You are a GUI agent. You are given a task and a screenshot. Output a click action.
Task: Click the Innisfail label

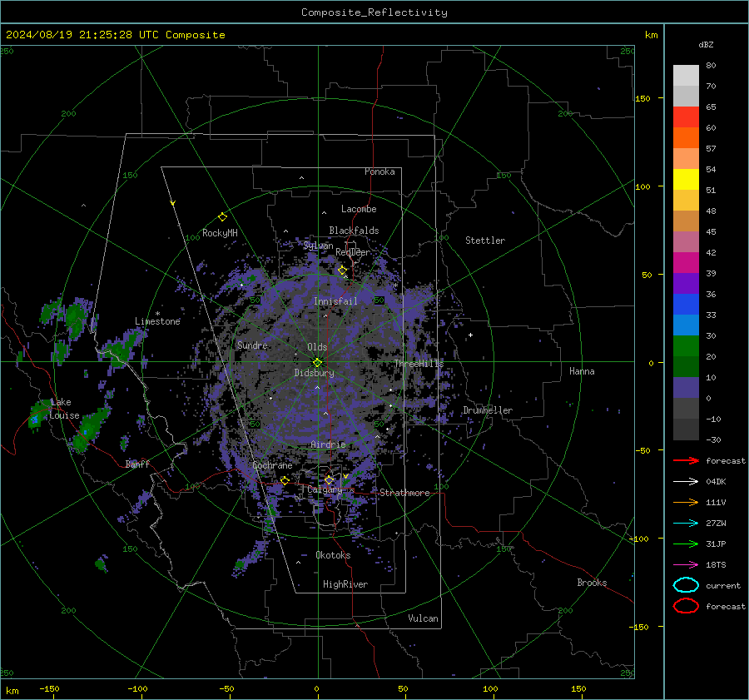click(335, 301)
